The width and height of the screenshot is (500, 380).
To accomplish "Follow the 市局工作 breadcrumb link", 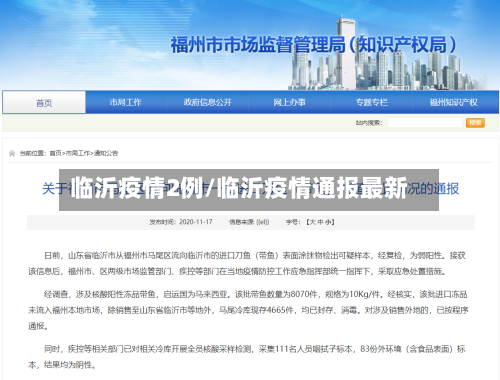I will click(x=78, y=153).
